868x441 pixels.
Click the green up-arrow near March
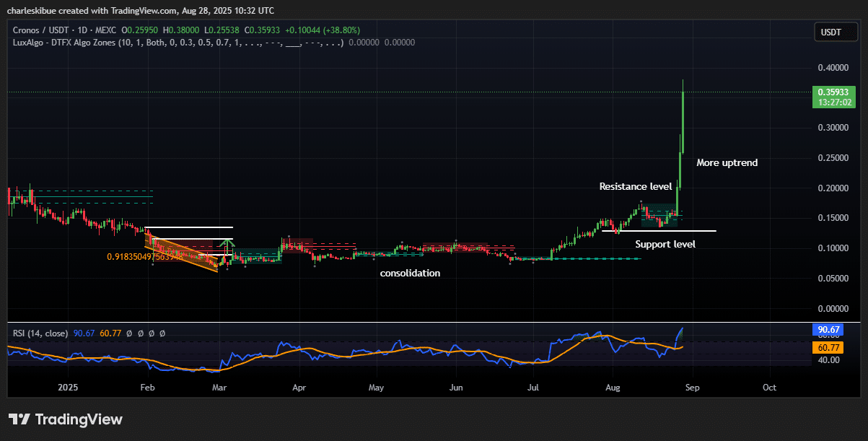(228, 248)
